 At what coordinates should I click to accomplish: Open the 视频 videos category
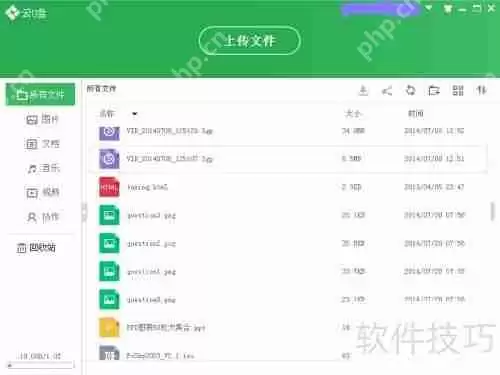(43, 192)
